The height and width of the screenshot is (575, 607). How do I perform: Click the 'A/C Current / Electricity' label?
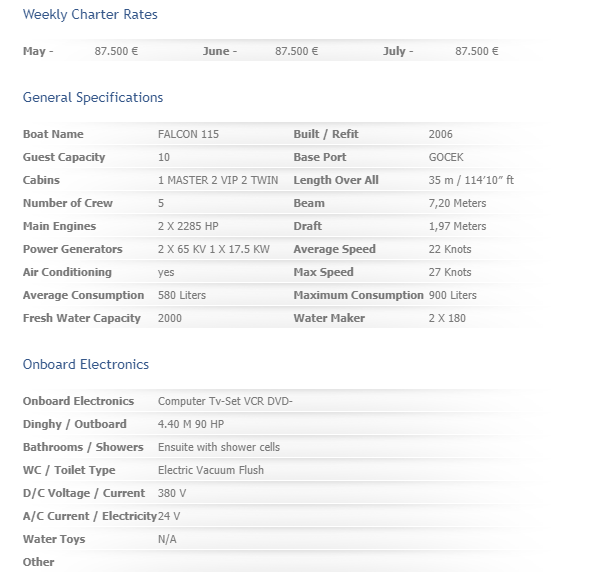pos(89,516)
